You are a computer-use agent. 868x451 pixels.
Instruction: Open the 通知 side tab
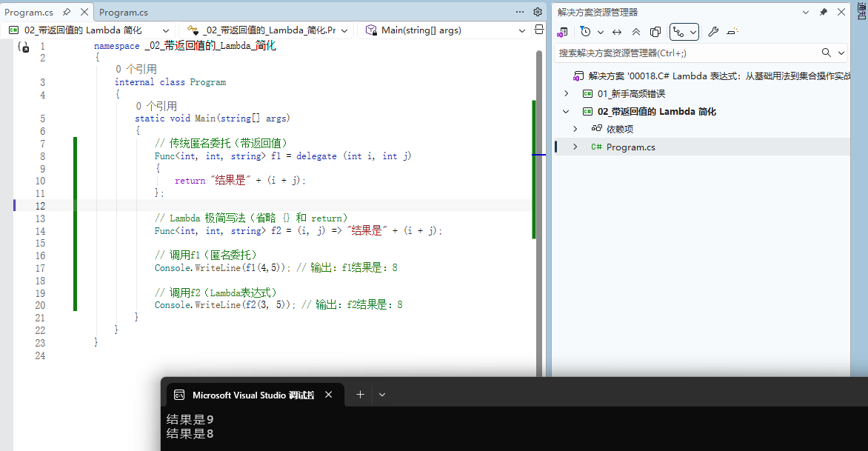[861, 11]
